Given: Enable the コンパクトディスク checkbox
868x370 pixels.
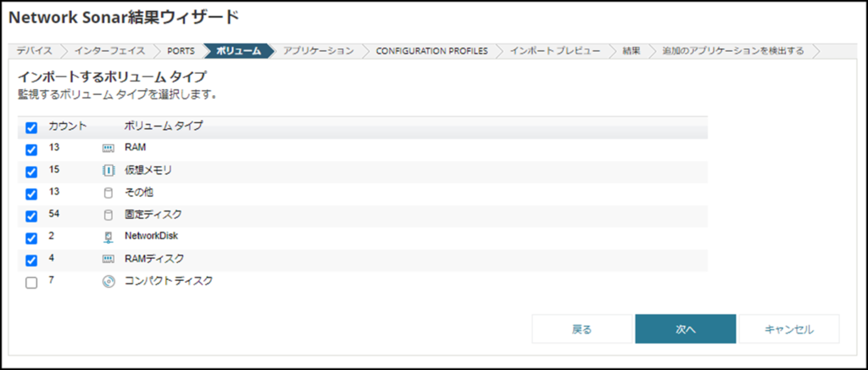Looking at the screenshot, I should tap(31, 283).
